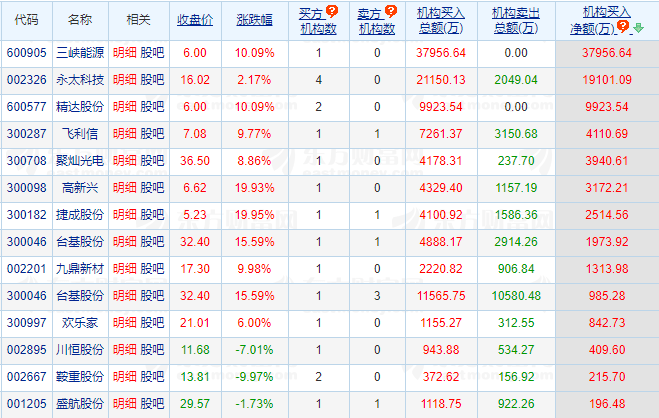Open stock code 300182 link
The image size is (659, 418).
24,214
